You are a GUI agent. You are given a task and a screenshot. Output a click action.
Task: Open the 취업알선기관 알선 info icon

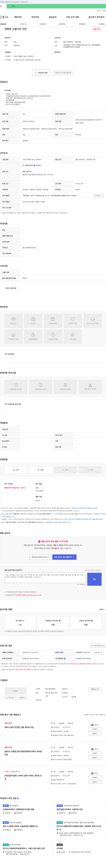(x=60, y=621)
